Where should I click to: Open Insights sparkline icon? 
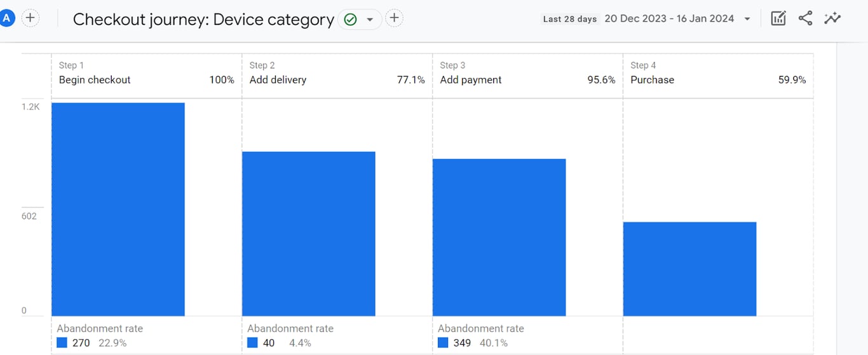pyautogui.click(x=832, y=18)
